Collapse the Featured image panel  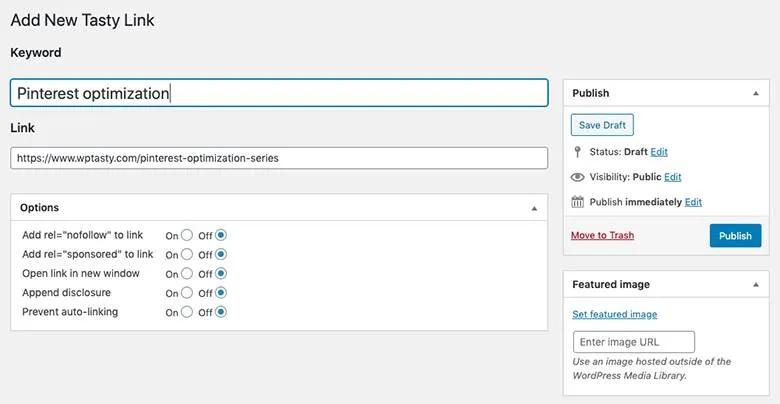click(x=756, y=285)
